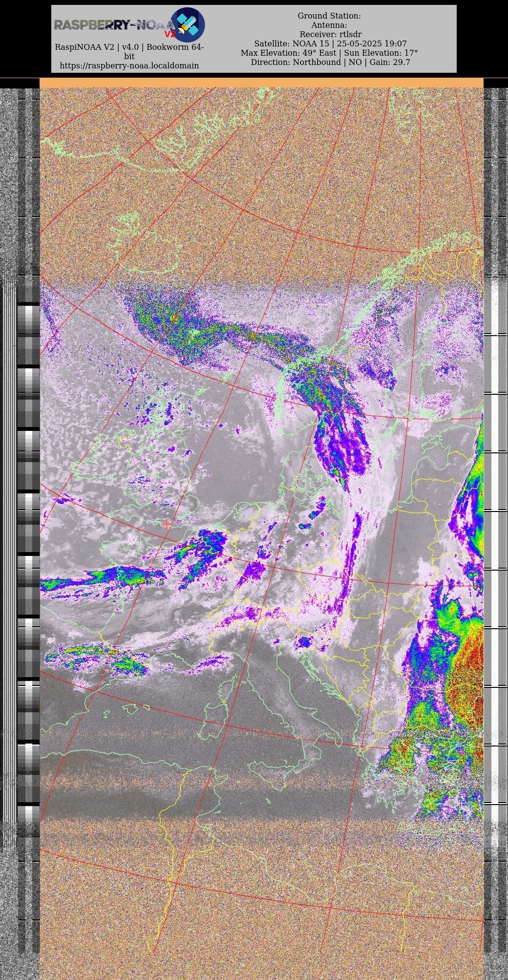Click the 'Receiver: rtlsdr' text
Screen dimensions: 508x980
(331, 34)
